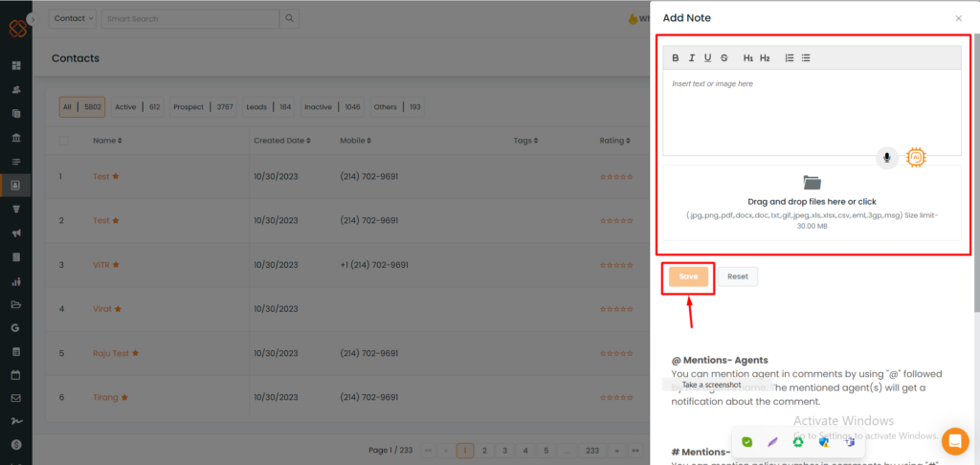
Task: Click the green recycle tray icon
Action: click(798, 442)
